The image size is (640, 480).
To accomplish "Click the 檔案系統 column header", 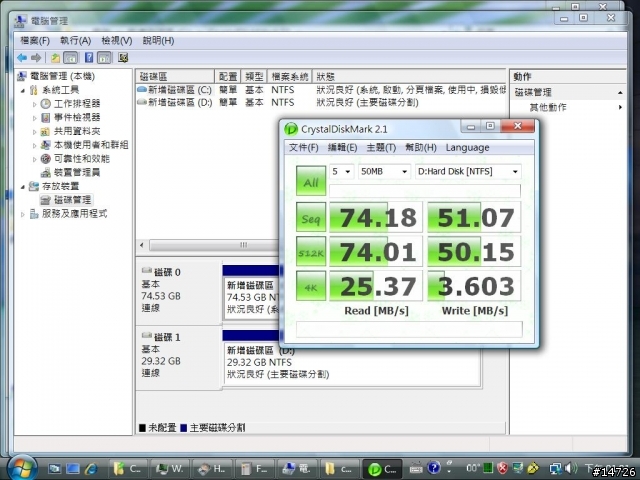I will (289, 76).
